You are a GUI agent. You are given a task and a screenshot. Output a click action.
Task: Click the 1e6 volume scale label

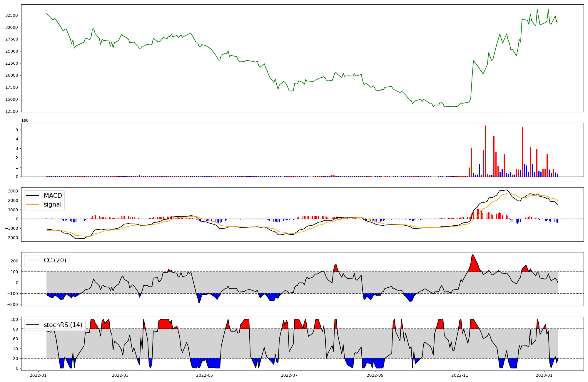point(25,120)
